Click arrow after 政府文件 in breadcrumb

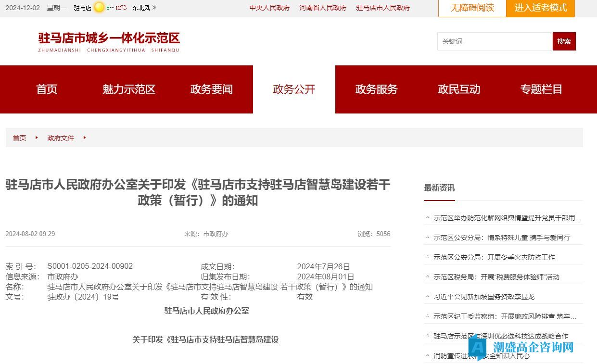coord(85,138)
